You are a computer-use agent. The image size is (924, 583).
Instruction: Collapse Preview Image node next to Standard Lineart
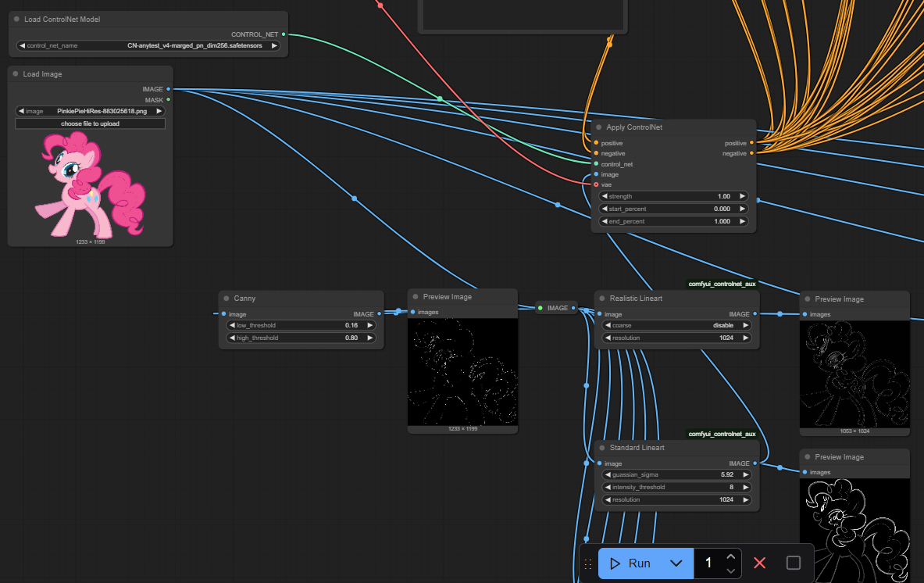(808, 457)
